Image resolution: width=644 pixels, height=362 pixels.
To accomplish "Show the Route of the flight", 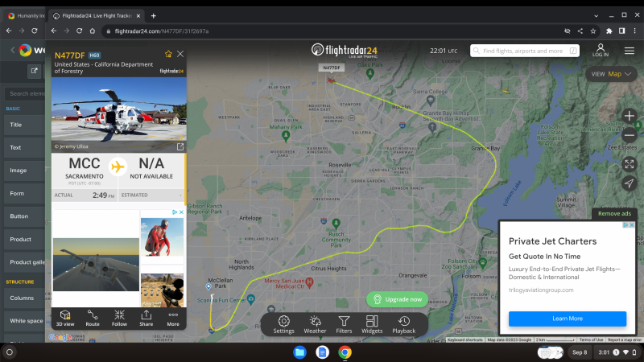I will (x=93, y=318).
